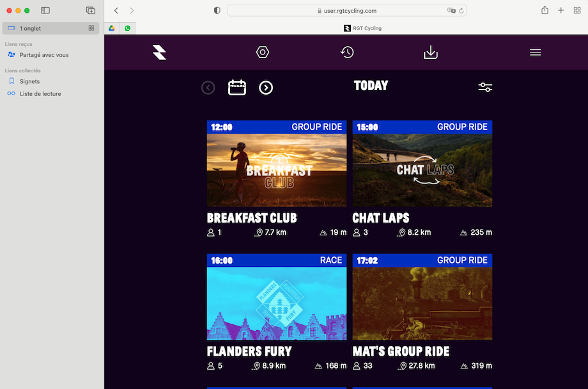588x389 pixels.
Task: Open pinned Google Drive tab
Action: (112, 28)
